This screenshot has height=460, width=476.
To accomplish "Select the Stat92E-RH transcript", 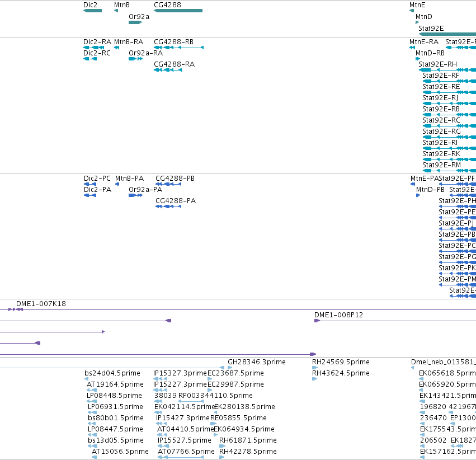I will [x=447, y=70].
